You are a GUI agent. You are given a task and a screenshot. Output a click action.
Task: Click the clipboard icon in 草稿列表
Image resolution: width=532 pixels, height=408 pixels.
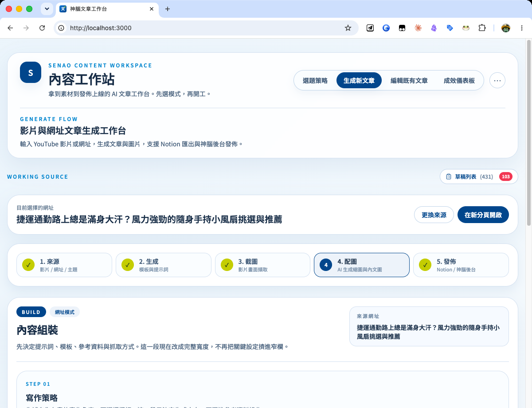[x=449, y=177]
